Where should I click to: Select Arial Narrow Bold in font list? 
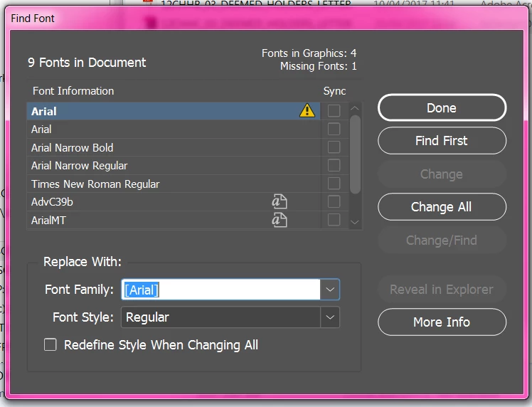tap(174, 147)
